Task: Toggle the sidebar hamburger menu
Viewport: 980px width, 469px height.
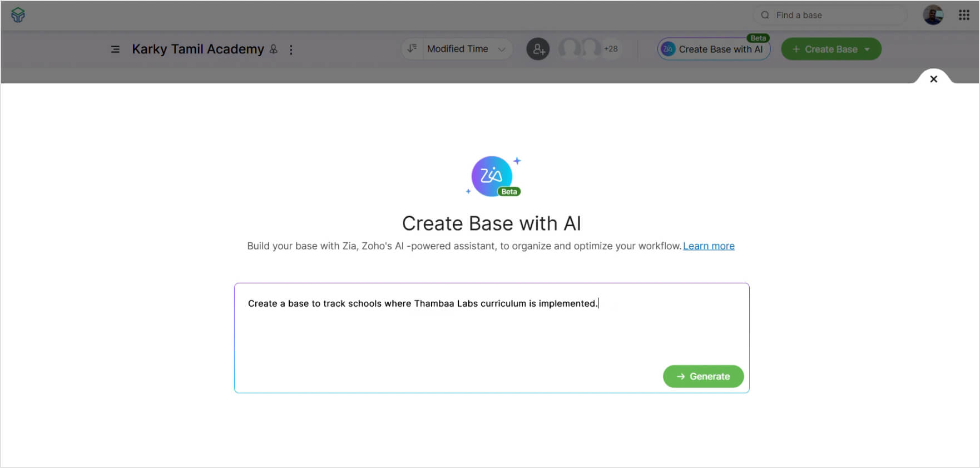Action: coord(115,49)
